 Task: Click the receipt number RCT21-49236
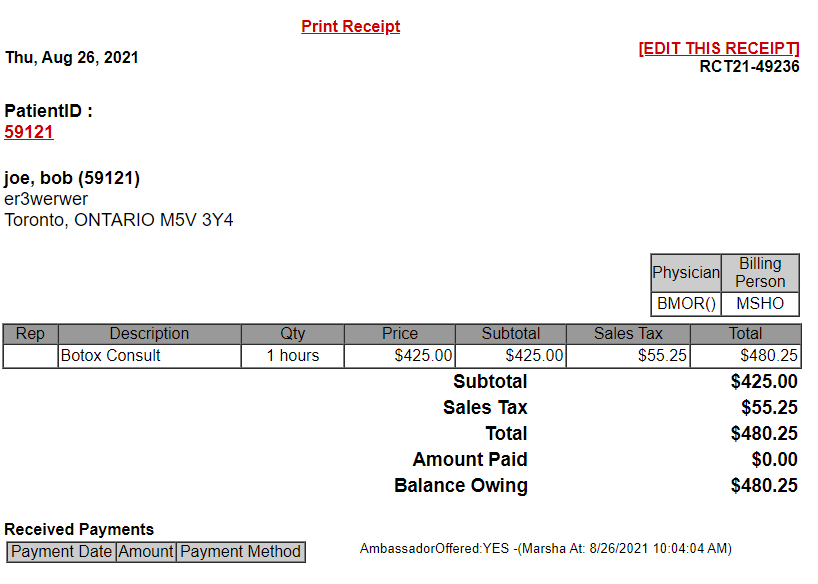click(x=749, y=67)
